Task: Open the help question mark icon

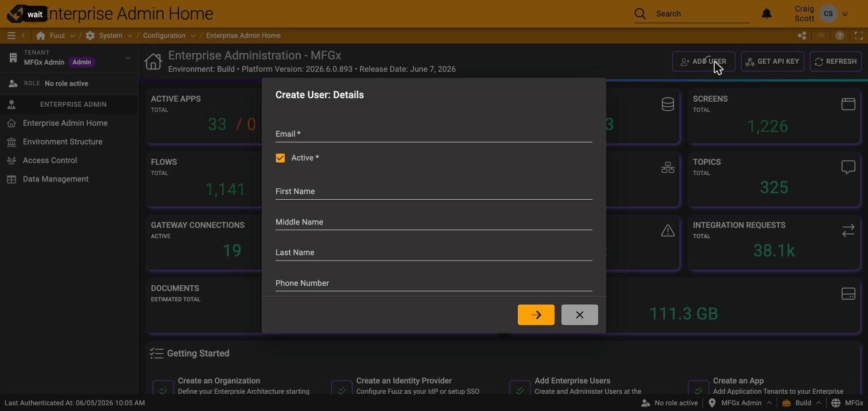Action: point(840,36)
